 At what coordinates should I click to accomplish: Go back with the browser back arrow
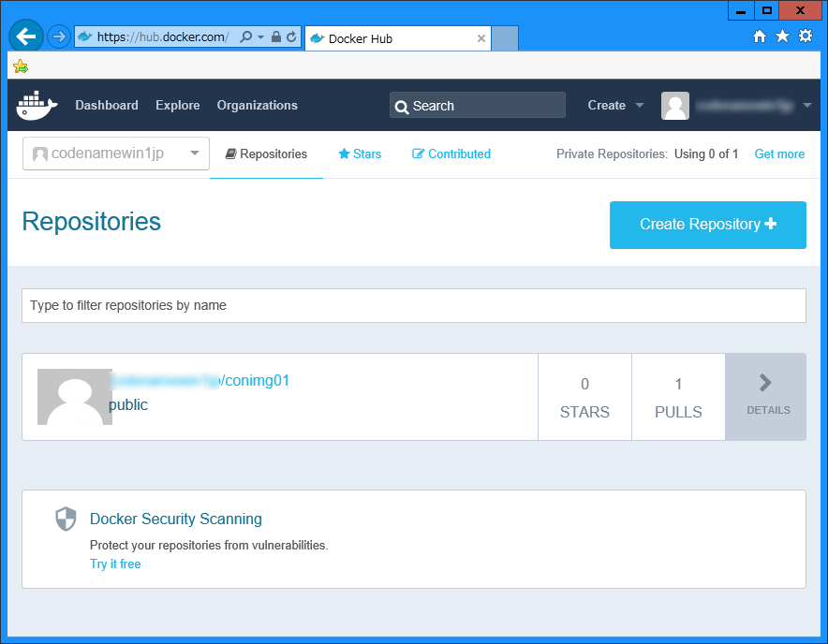click(x=25, y=37)
